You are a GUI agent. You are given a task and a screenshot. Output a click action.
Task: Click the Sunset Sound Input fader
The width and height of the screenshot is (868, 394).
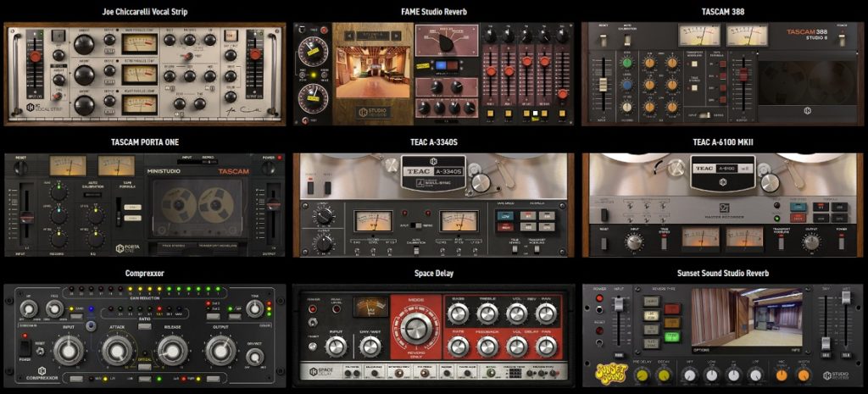point(620,306)
